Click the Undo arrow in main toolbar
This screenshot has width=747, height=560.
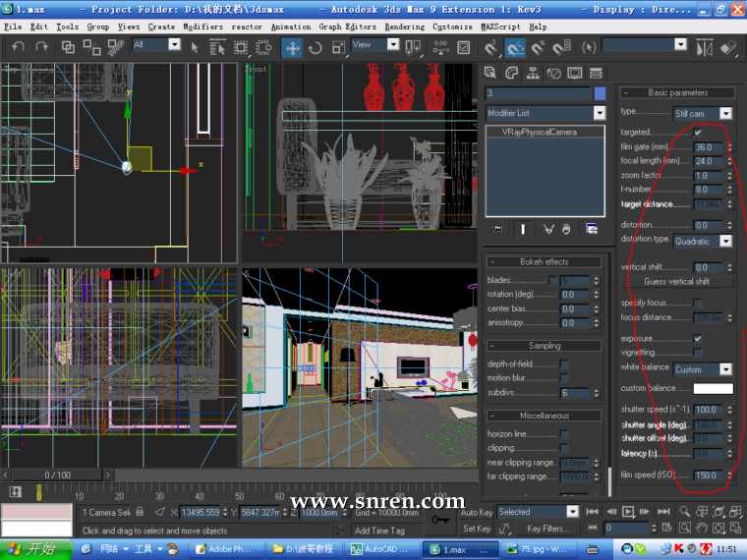(19, 46)
